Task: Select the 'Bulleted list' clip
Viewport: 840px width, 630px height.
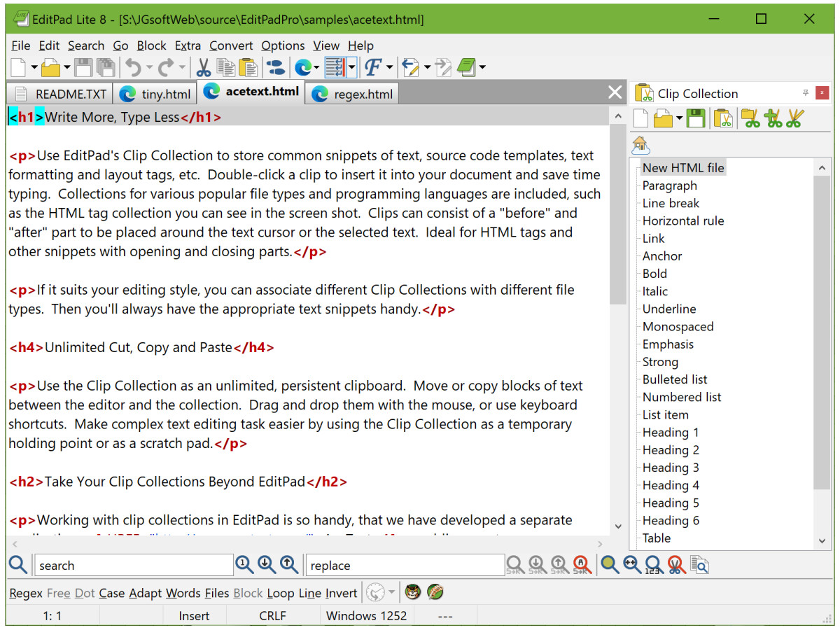Action: 675,379
